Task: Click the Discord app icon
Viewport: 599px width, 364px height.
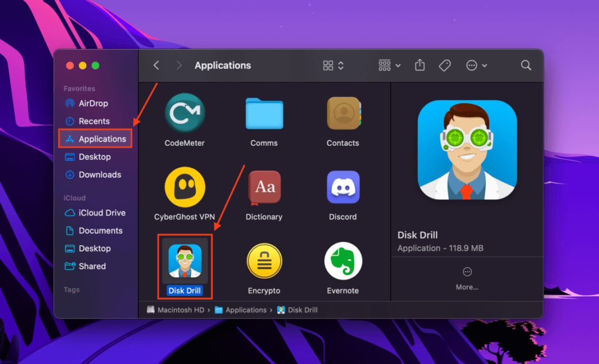Action: (343, 187)
